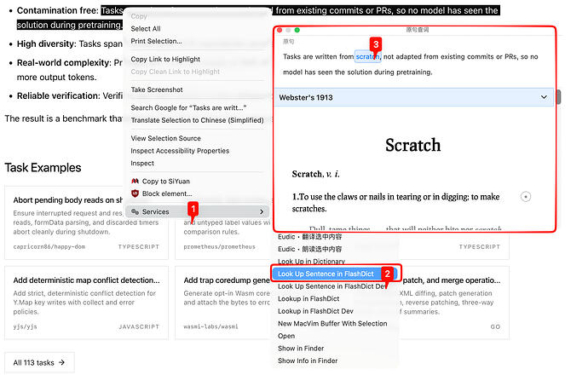Select the first Eudic service entry
This screenshot has width=588, height=375.
pyautogui.click(x=309, y=237)
